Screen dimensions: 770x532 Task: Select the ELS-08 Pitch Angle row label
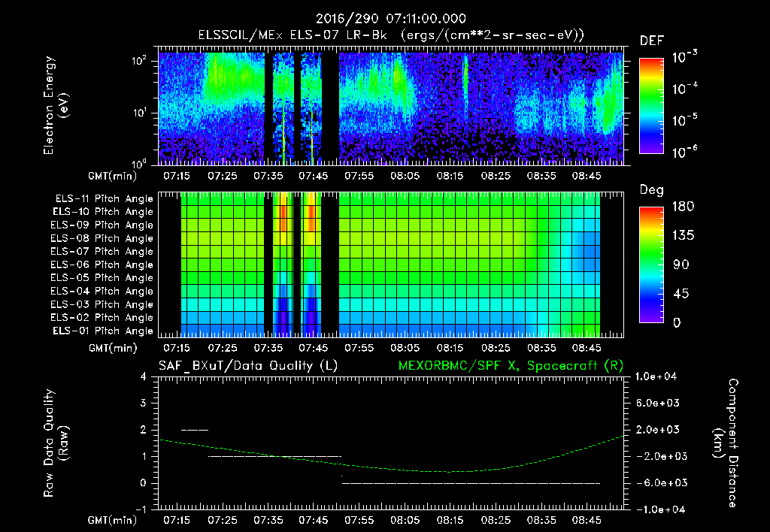(102, 238)
